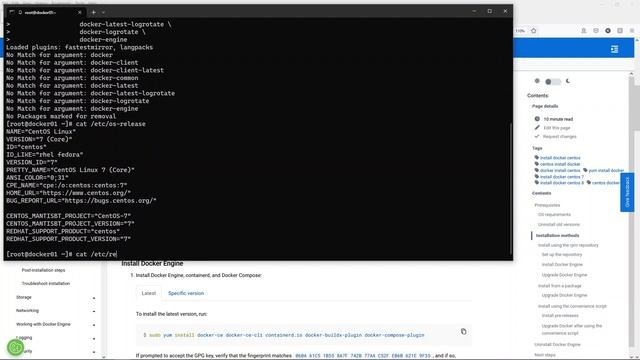The height and width of the screenshot is (360, 640).
Task: Jump to Uninstall Docker Engine in contents
Action: click(x=557, y=344)
